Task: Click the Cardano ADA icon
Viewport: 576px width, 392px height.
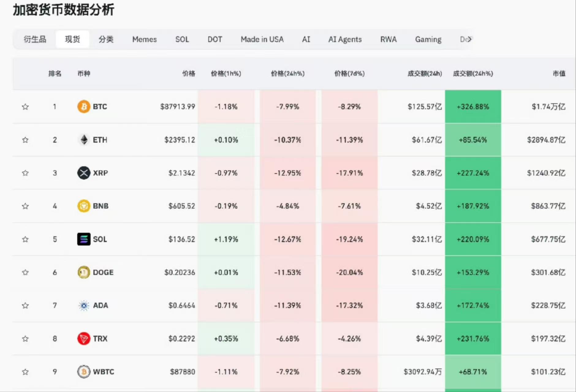Action: tap(83, 305)
